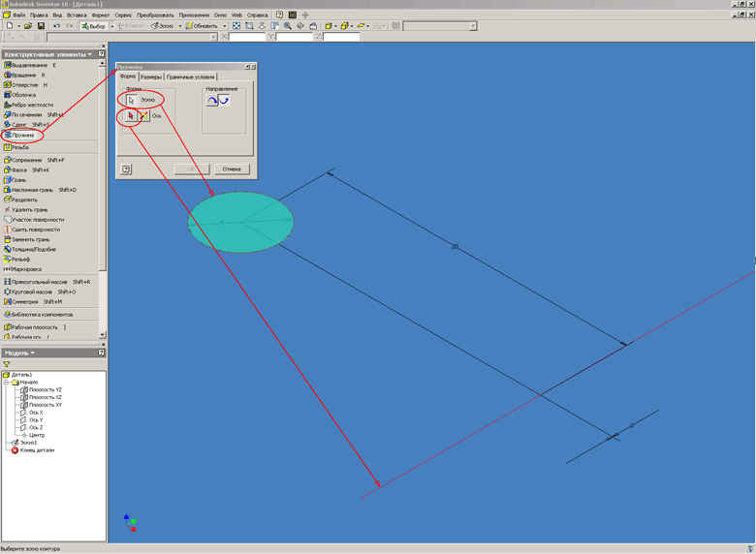Switch to the Граничные условия tab
The width and height of the screenshot is (756, 554).
(190, 77)
